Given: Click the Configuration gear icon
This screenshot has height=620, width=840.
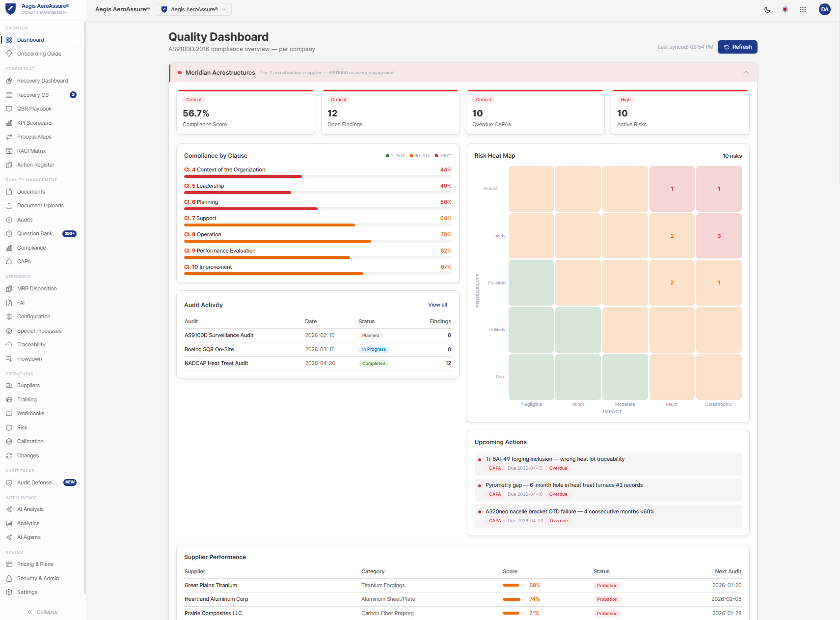Looking at the screenshot, I should click(9, 316).
